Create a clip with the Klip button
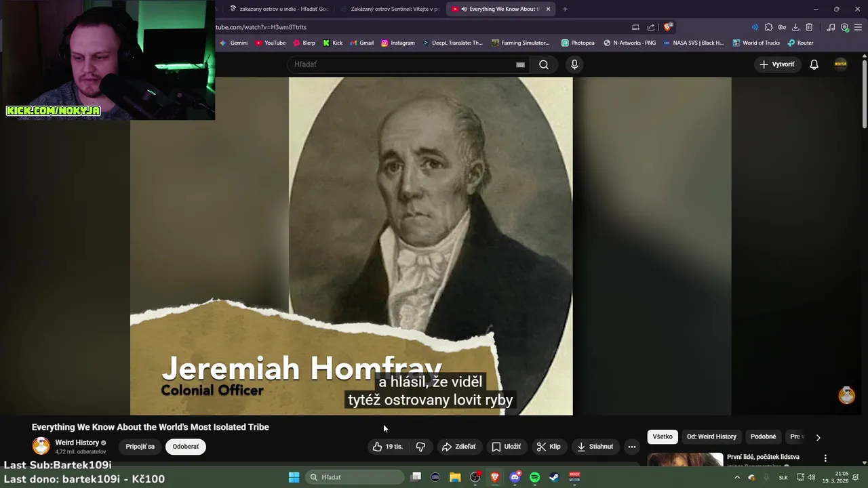 (549, 447)
